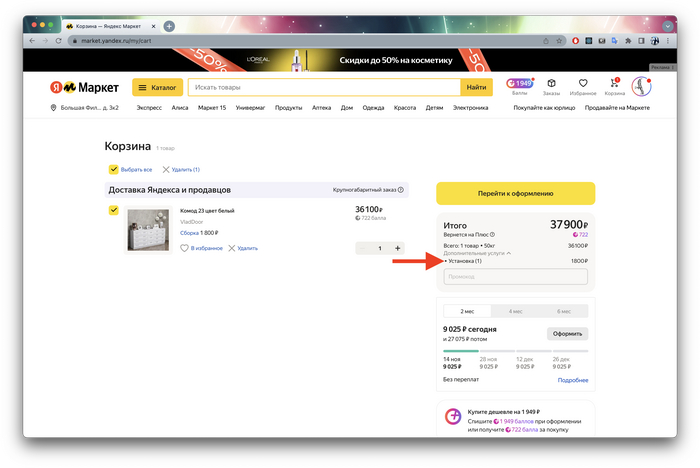Select the 4 мес installment tab
This screenshot has height=468, width=700.
coord(514,311)
